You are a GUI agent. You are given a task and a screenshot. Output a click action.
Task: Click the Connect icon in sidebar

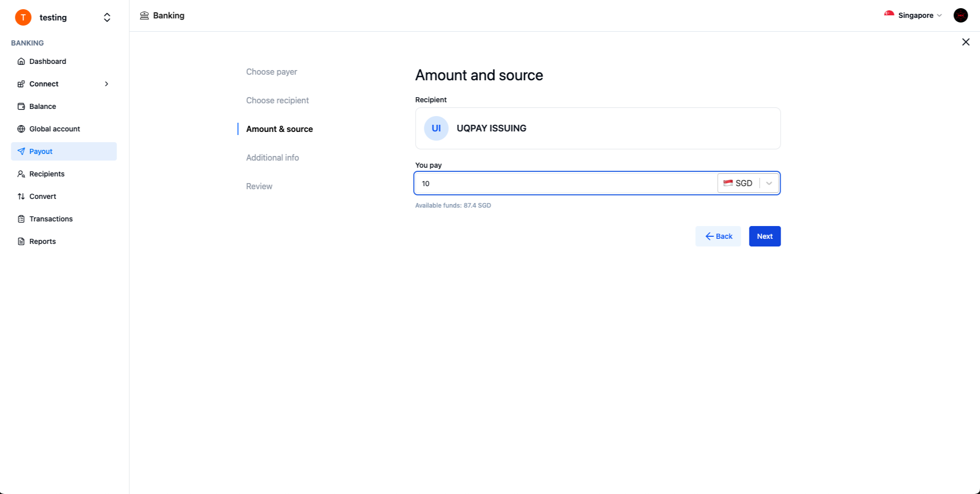pyautogui.click(x=21, y=84)
